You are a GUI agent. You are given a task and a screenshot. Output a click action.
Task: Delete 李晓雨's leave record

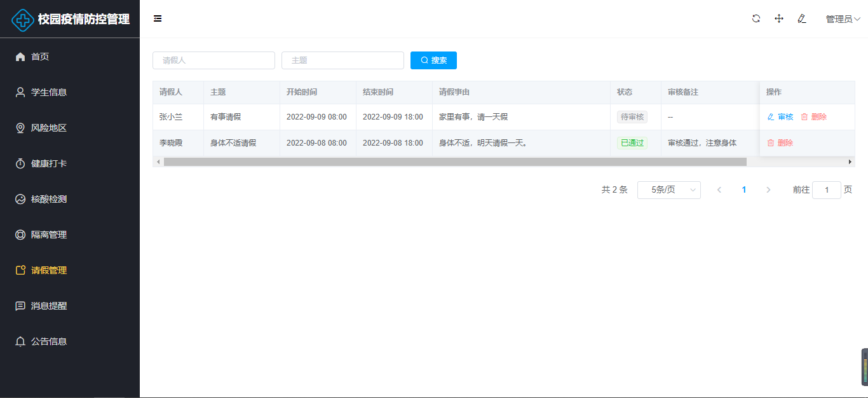[780, 143]
